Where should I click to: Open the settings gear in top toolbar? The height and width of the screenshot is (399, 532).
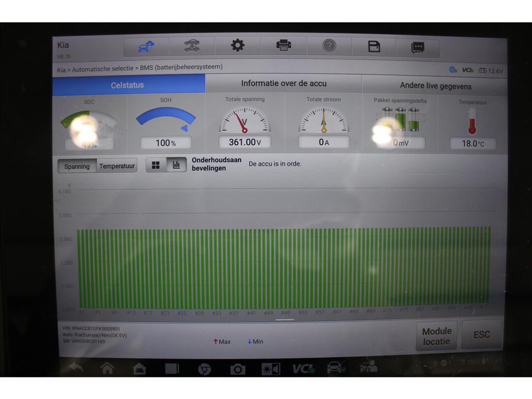coord(237,46)
